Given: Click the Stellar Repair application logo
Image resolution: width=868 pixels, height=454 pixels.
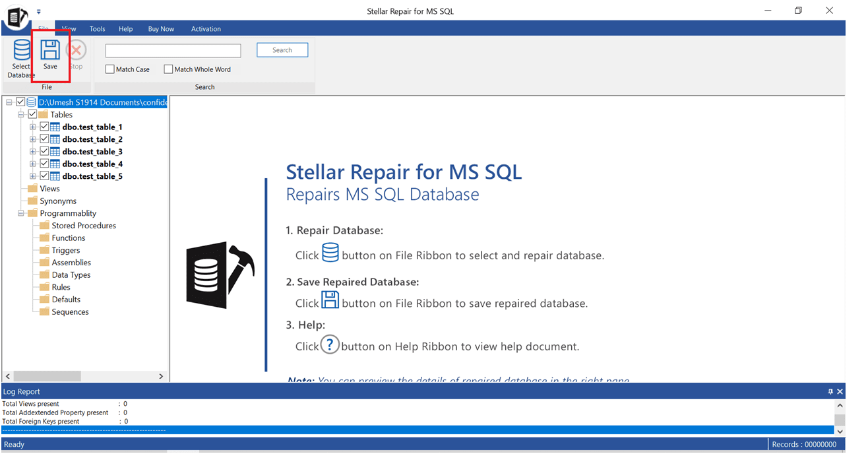Looking at the screenshot, I should (17, 18).
